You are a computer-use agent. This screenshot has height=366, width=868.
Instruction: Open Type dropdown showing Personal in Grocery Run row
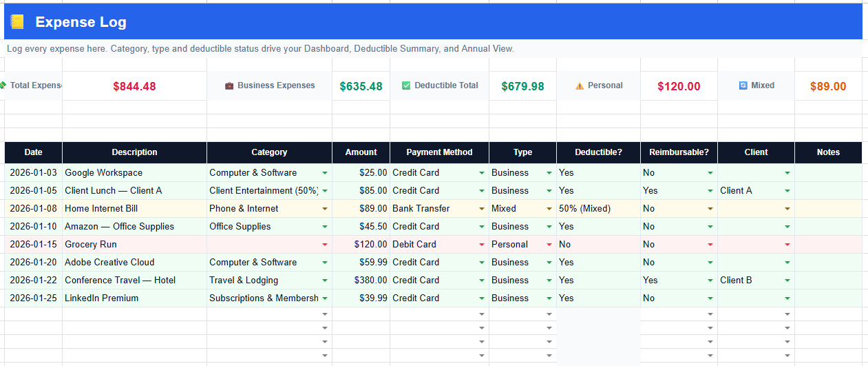549,245
